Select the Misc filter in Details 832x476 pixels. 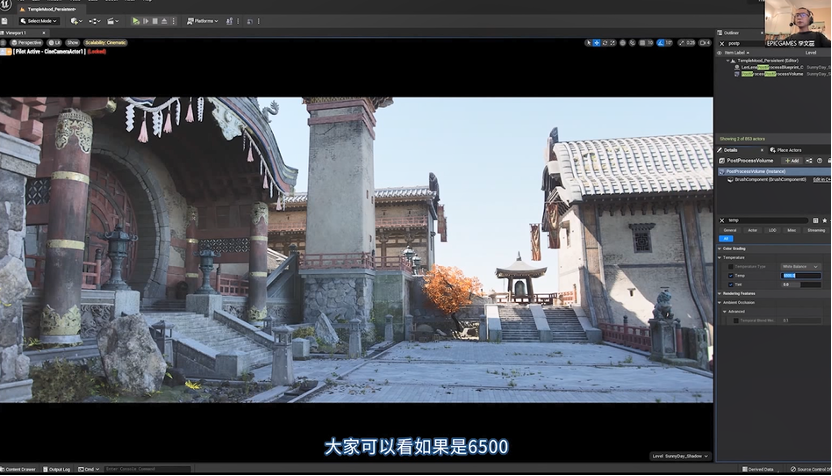pyautogui.click(x=791, y=230)
